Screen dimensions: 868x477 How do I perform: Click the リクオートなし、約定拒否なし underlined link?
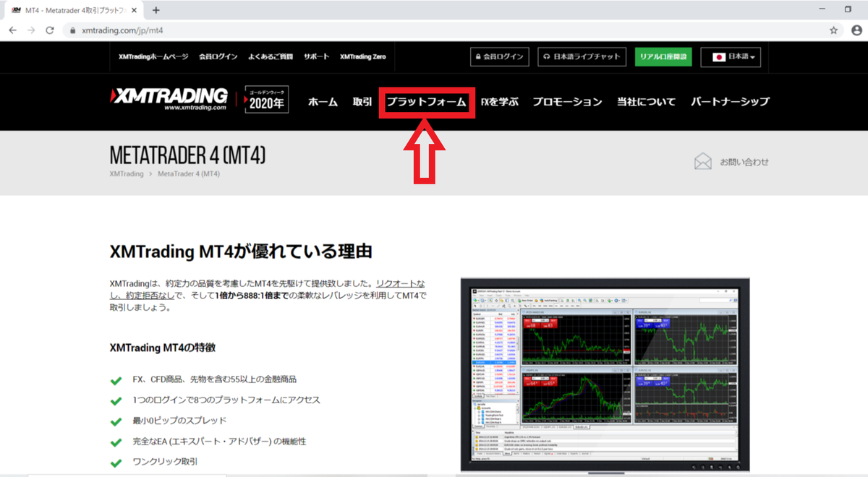(268, 290)
